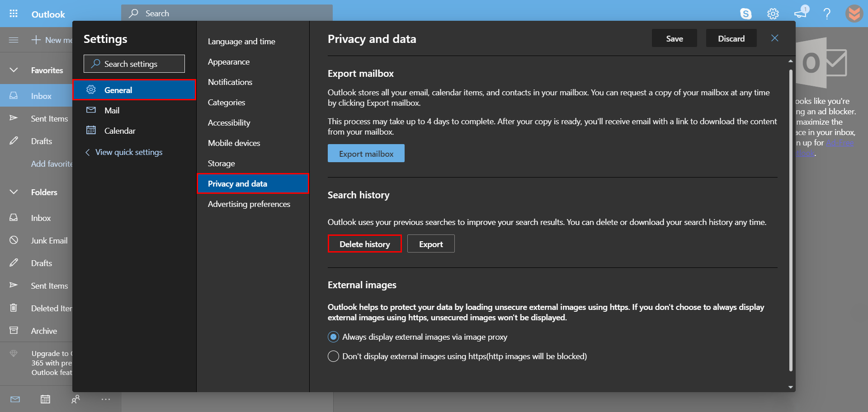Open the Junk Email folder
The height and width of the screenshot is (412, 868).
(36, 240)
